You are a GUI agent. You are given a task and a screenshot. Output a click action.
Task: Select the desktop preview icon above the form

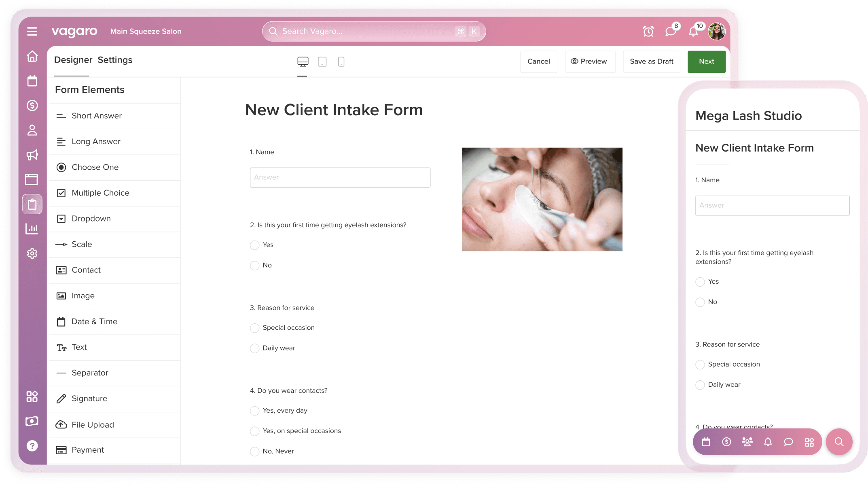click(302, 61)
